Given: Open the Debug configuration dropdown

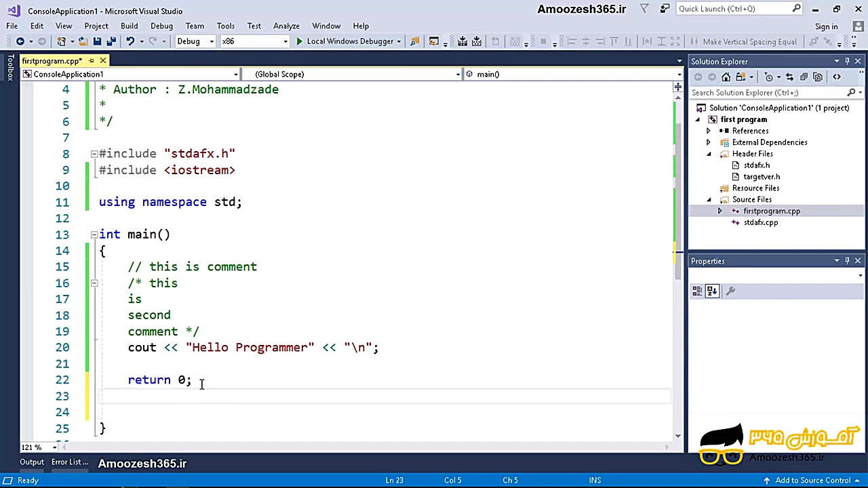Looking at the screenshot, I should [x=211, y=41].
